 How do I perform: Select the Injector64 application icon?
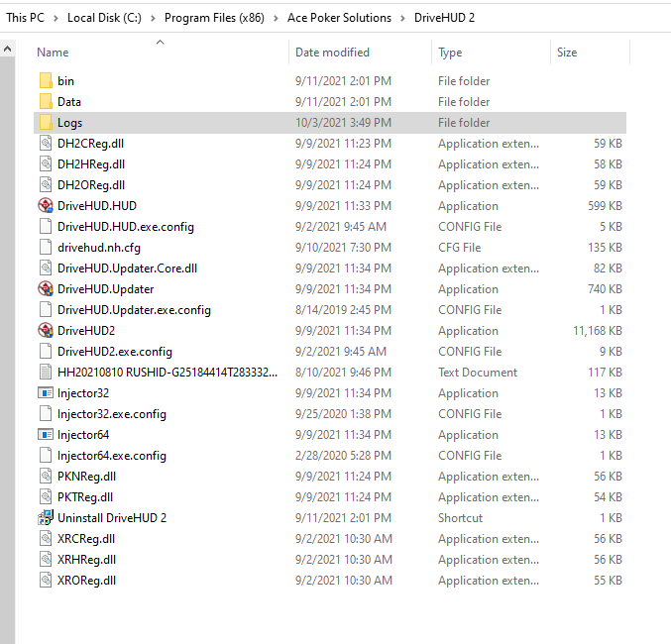click(46, 435)
